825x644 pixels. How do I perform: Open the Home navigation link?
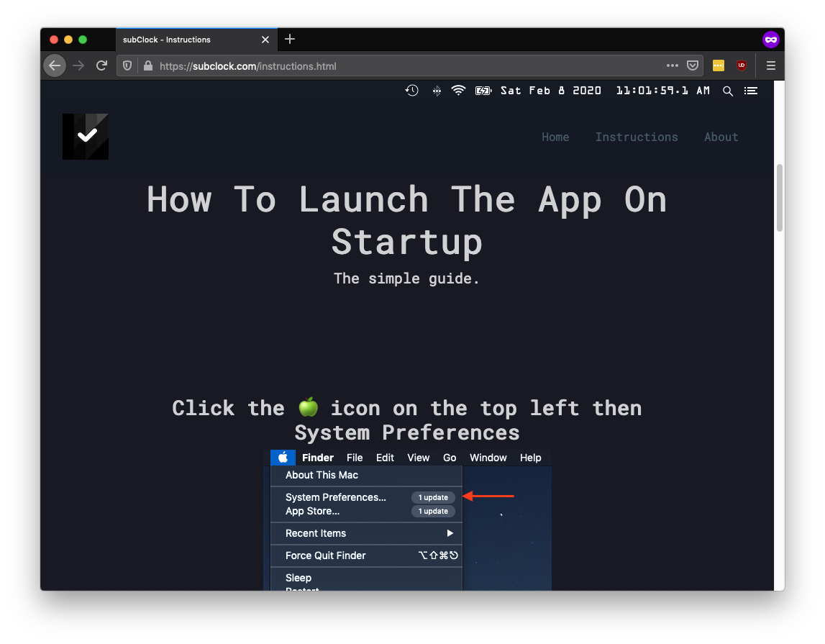click(555, 137)
